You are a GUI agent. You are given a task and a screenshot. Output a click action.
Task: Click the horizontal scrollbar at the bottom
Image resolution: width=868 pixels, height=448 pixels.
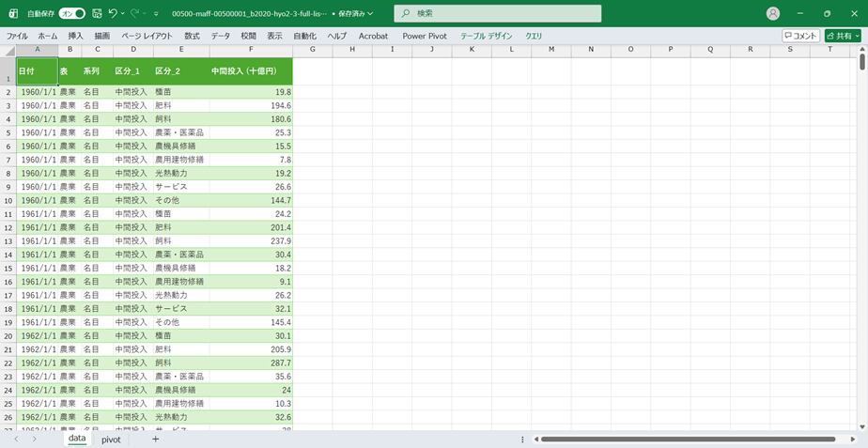(x=686, y=439)
